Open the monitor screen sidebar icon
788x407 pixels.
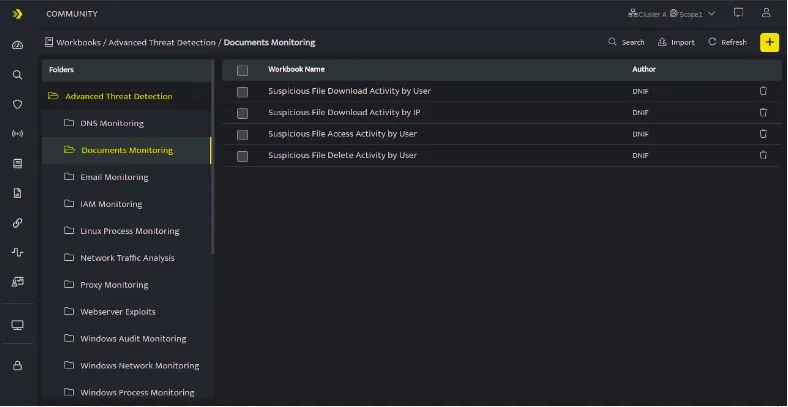pos(17,325)
